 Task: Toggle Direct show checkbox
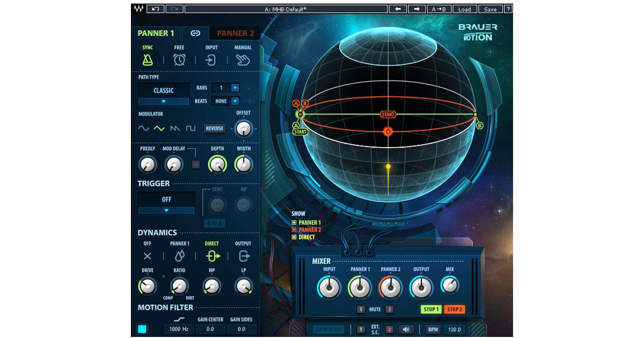pos(294,237)
